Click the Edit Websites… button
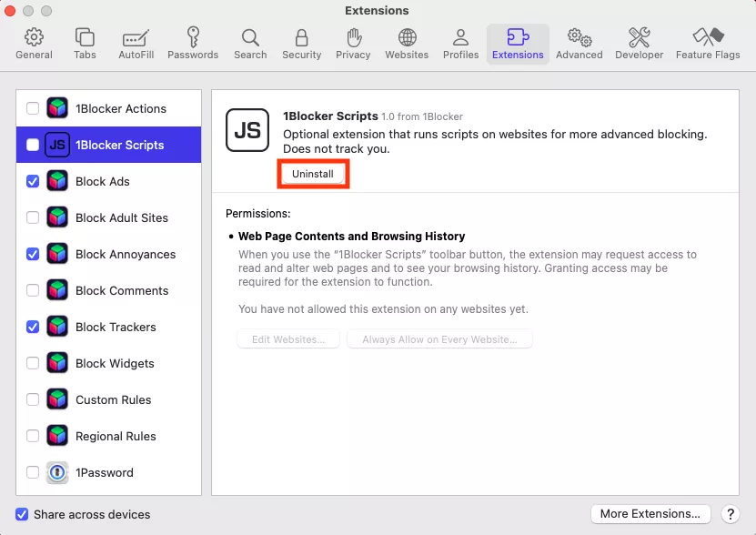 (288, 339)
